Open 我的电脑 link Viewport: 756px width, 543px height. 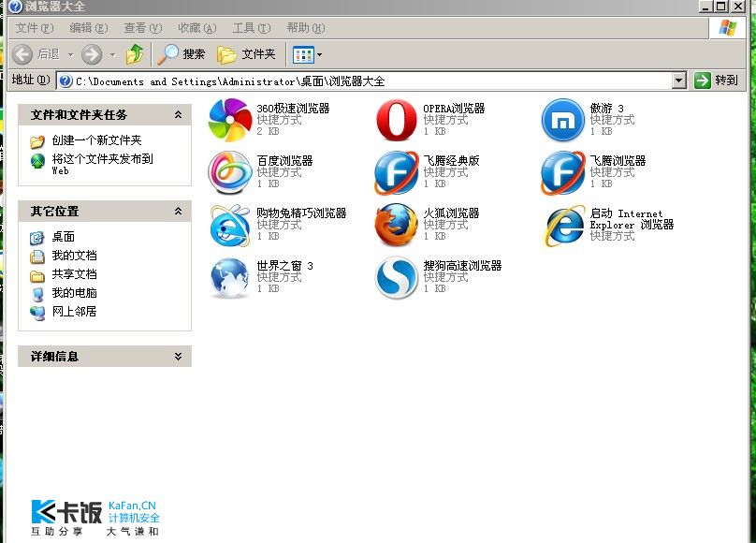74,293
